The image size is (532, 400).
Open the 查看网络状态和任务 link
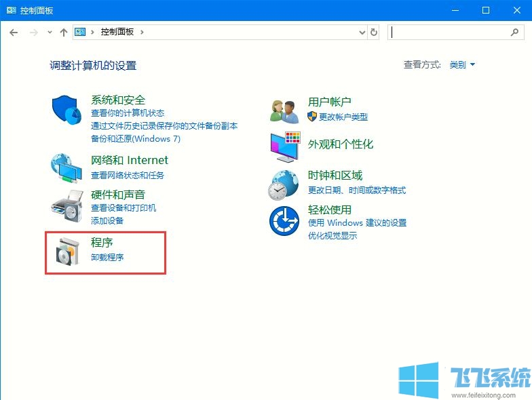[x=128, y=175]
